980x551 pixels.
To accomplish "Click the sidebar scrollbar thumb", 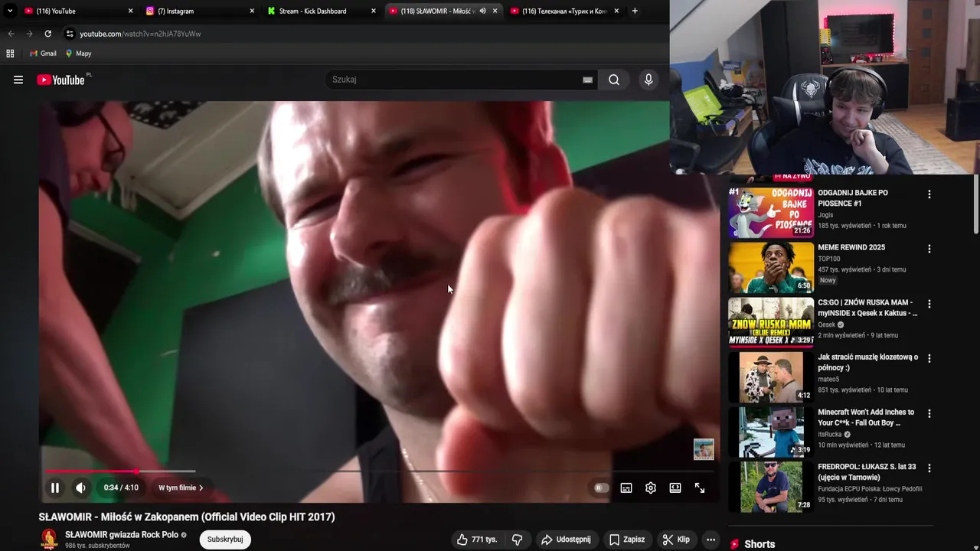I will [x=976, y=204].
